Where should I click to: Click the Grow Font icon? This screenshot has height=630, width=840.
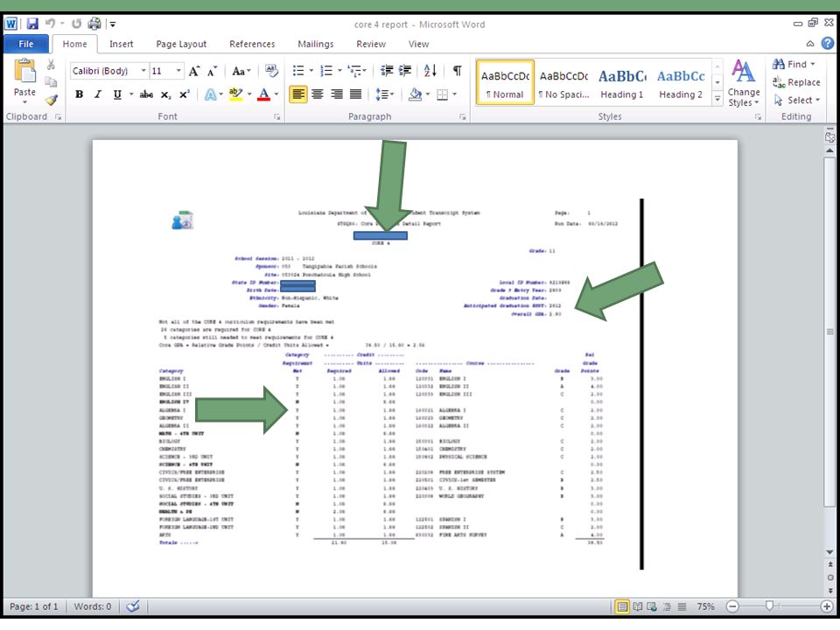194,71
